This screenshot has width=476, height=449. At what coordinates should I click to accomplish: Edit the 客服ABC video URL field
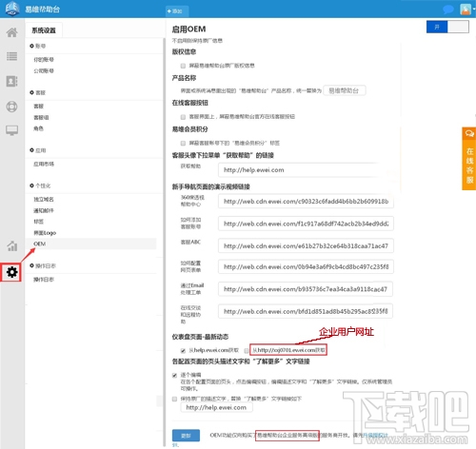pos(306,246)
